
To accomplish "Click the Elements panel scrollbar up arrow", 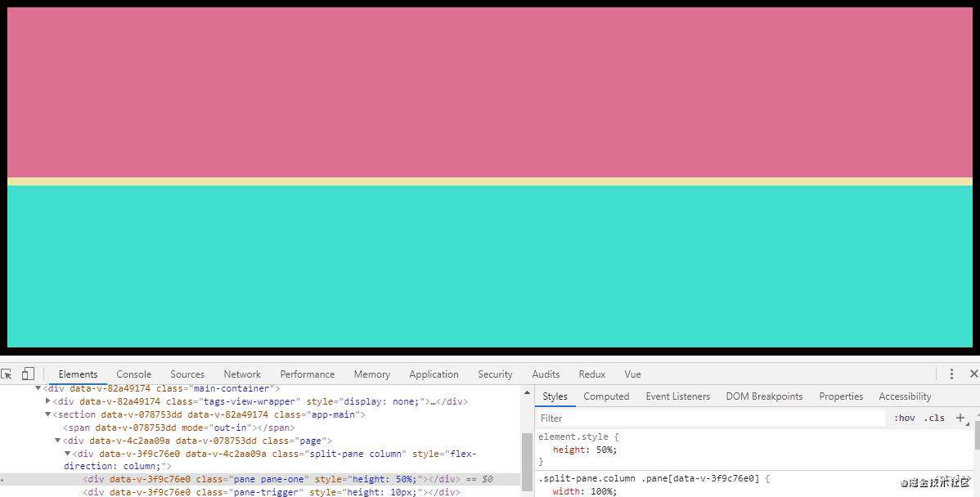I will coord(527,392).
